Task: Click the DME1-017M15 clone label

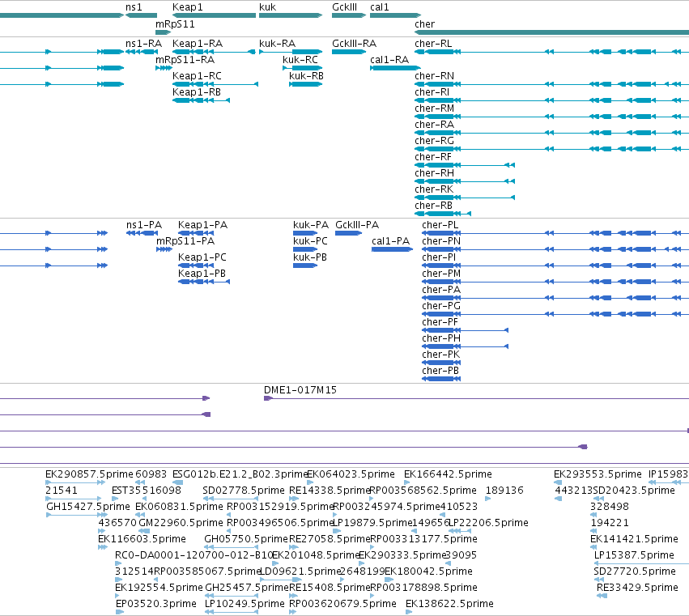Action: (300, 390)
